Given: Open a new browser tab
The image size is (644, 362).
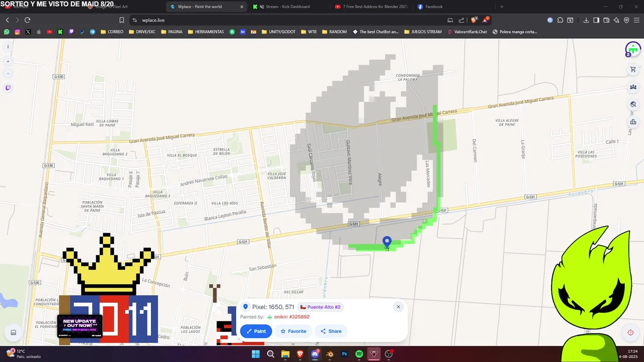Looking at the screenshot, I should (x=502, y=7).
